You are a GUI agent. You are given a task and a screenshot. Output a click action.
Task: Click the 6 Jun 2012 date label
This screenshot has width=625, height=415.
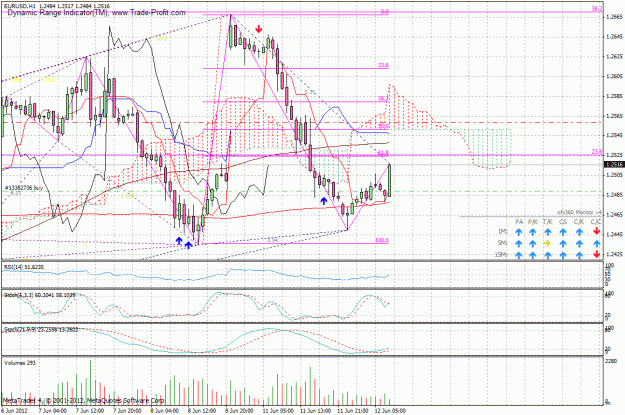(15, 410)
